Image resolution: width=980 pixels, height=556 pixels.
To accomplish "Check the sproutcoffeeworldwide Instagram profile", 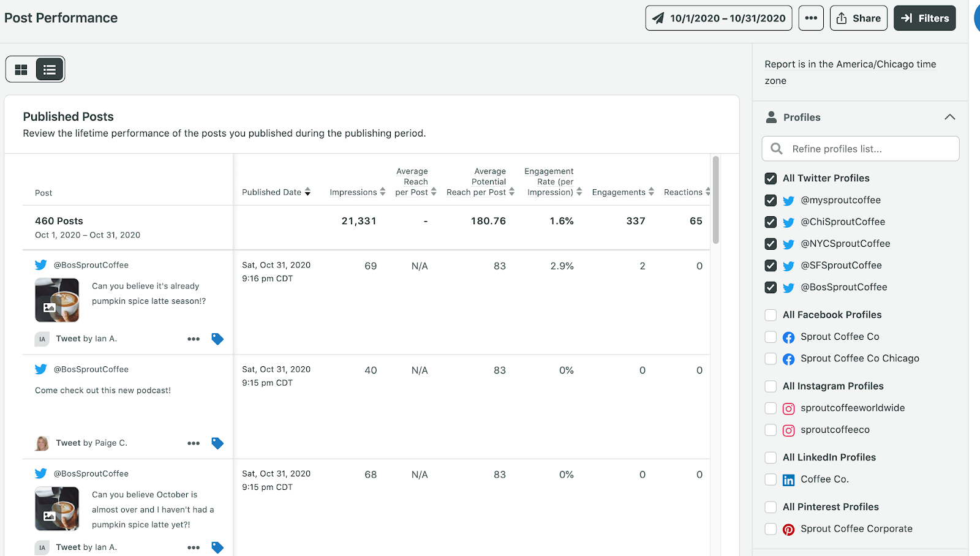I will (771, 408).
